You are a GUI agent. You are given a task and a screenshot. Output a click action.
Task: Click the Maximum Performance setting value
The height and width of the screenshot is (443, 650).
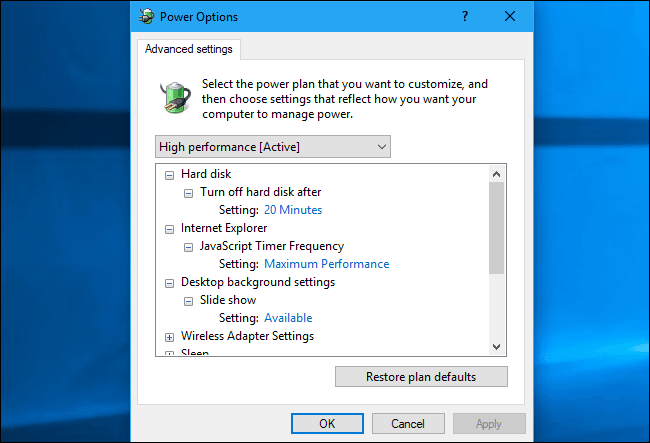pos(327,264)
